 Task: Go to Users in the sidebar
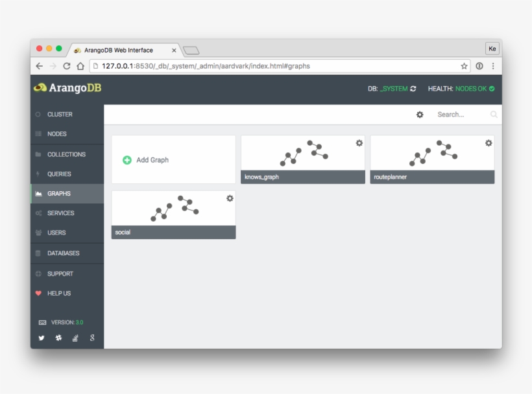pyautogui.click(x=67, y=233)
